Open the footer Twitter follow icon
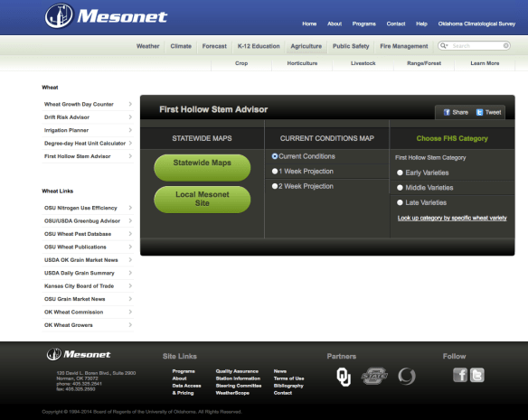Screen dimensions: 528x420 (477, 375)
